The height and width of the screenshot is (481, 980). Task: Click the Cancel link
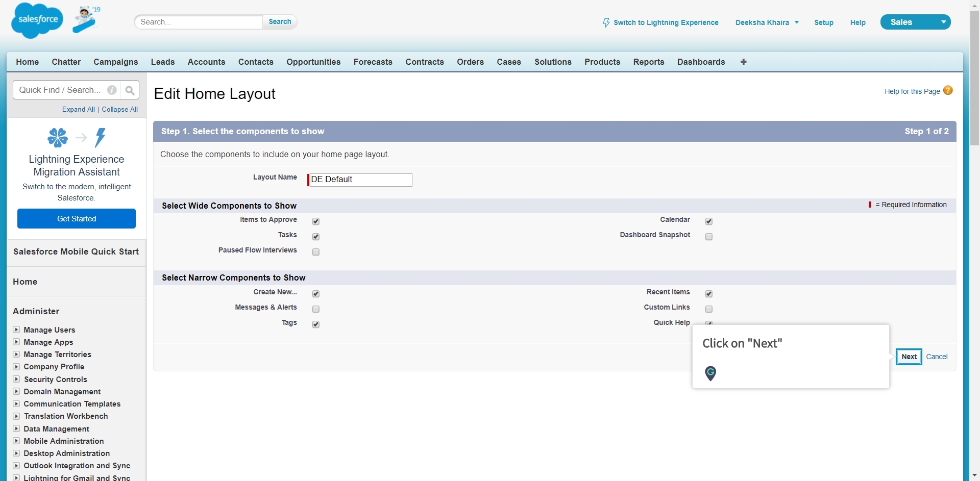pos(937,357)
